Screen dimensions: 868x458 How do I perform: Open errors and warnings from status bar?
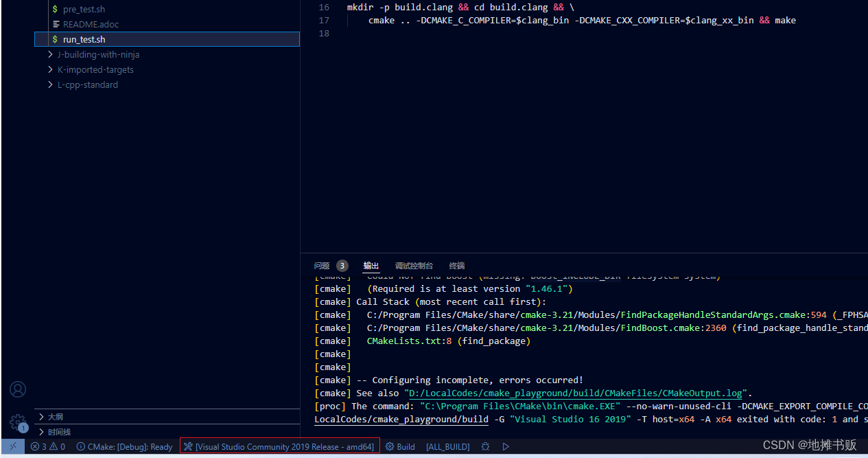(x=47, y=446)
